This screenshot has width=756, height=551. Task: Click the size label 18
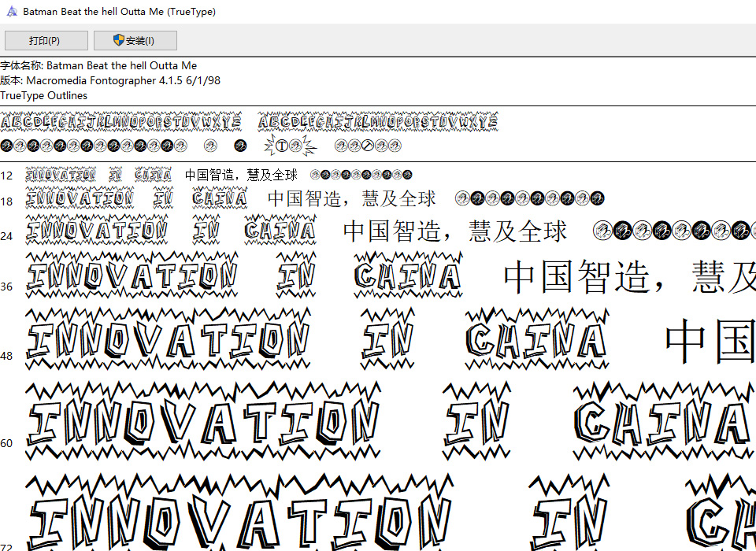click(6, 202)
